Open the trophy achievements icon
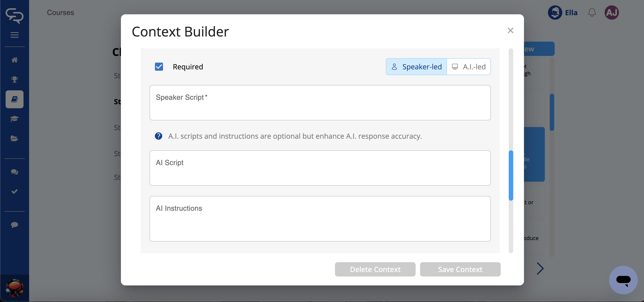This screenshot has height=302, width=644. pyautogui.click(x=15, y=79)
